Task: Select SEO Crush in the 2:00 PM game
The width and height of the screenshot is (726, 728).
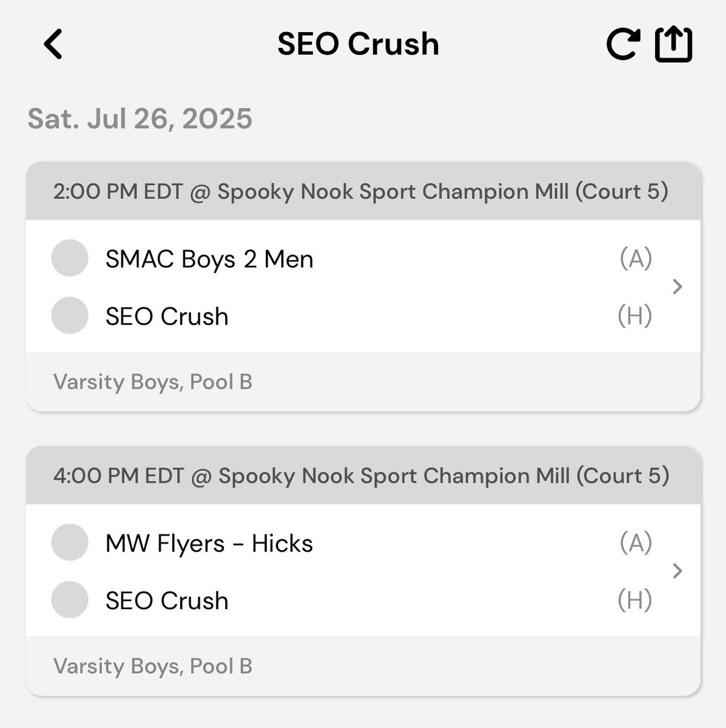Action: [x=167, y=316]
